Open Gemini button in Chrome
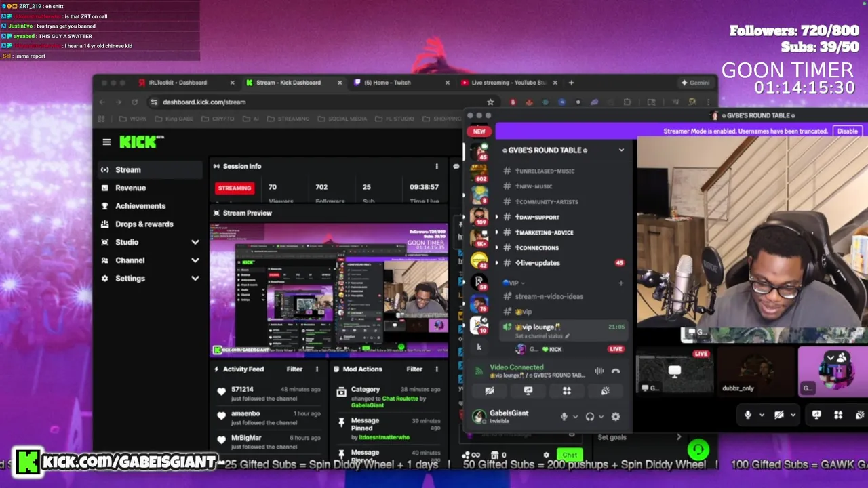 tap(695, 83)
